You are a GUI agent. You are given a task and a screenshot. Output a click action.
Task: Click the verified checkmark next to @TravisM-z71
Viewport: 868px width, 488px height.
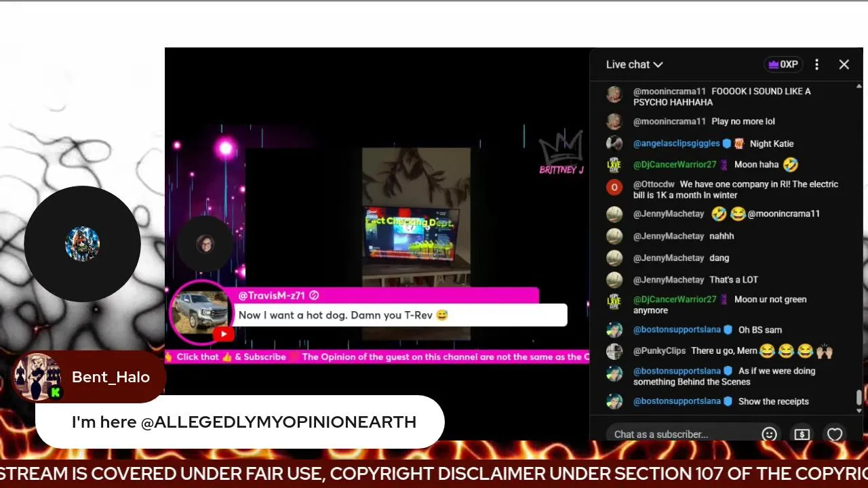[314, 296]
